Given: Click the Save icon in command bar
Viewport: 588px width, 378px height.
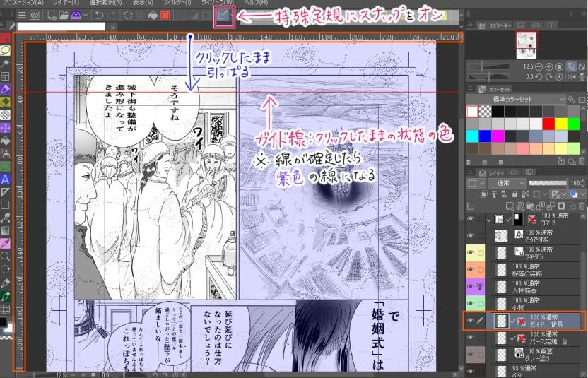Looking at the screenshot, I should pyautogui.click(x=76, y=16).
